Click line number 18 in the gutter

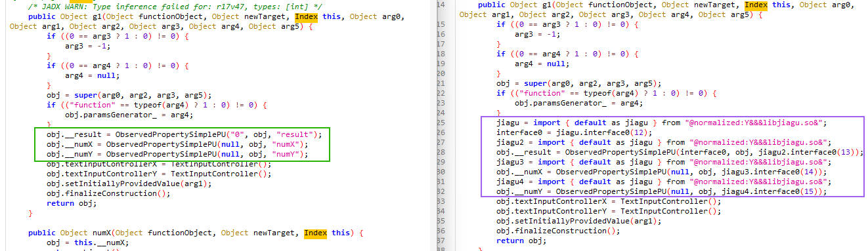[441, 54]
